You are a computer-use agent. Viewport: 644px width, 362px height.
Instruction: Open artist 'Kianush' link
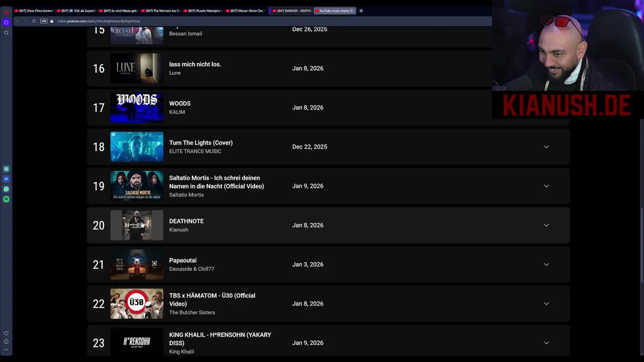(x=179, y=230)
